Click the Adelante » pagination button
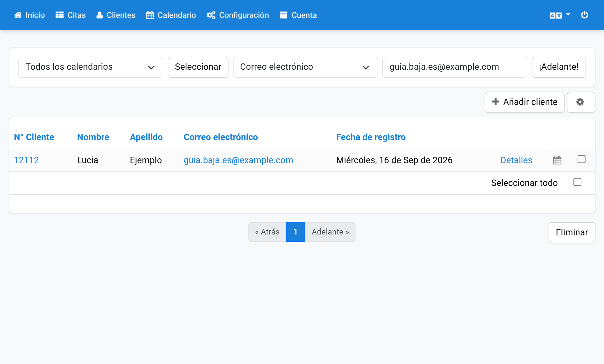 point(330,232)
